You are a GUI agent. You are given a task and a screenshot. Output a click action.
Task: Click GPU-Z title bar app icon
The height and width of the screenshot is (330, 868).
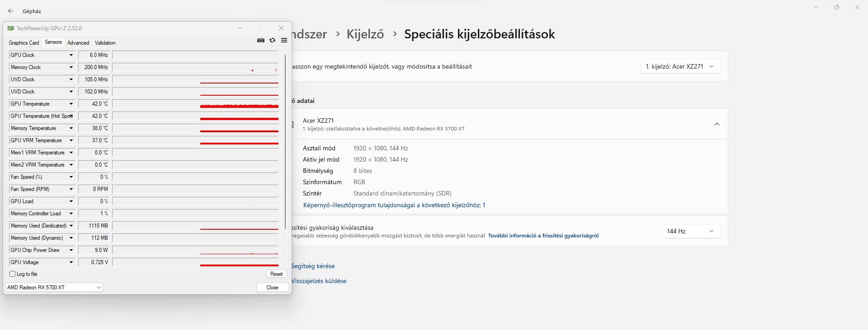[11, 28]
